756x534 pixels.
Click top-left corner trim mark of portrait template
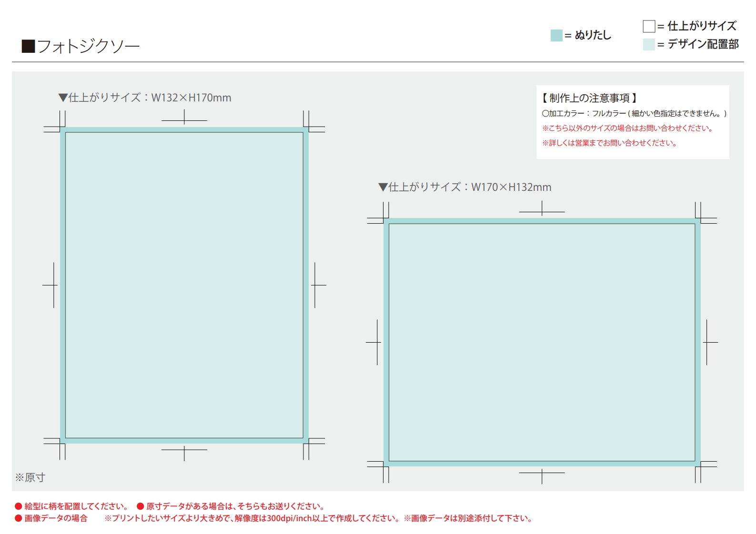[x=54, y=121]
